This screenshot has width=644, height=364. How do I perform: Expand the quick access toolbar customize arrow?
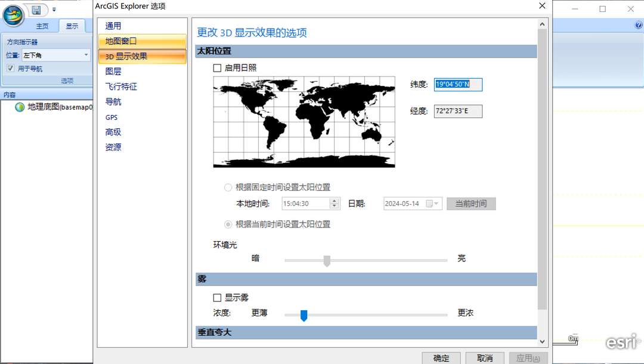coord(53,10)
